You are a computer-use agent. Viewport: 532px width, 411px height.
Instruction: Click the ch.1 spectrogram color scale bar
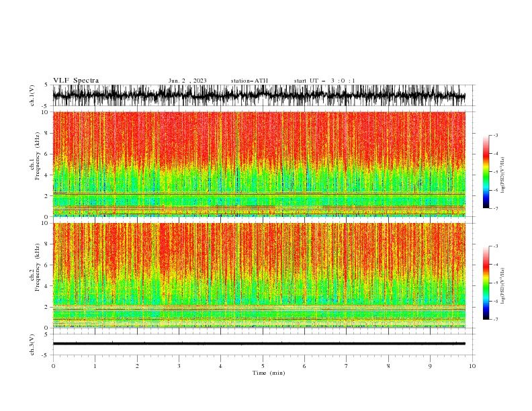[x=486, y=172]
